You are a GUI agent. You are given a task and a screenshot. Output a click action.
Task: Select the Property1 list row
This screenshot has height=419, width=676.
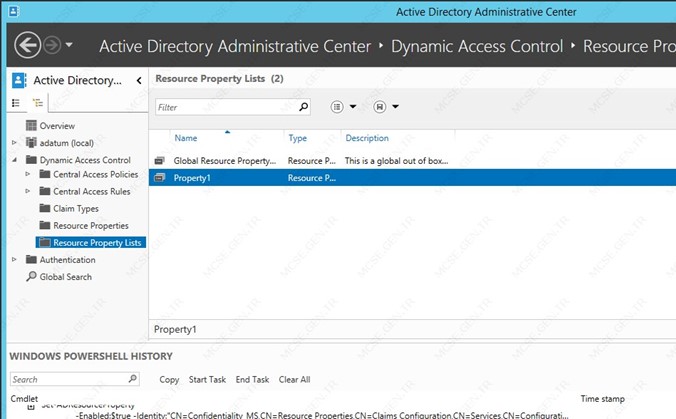412,178
